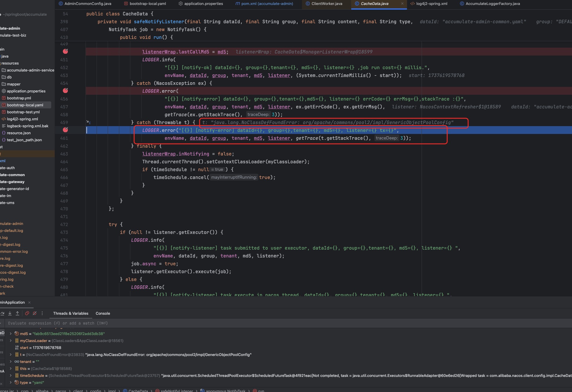Open resource.json in project tree

tap(16, 133)
